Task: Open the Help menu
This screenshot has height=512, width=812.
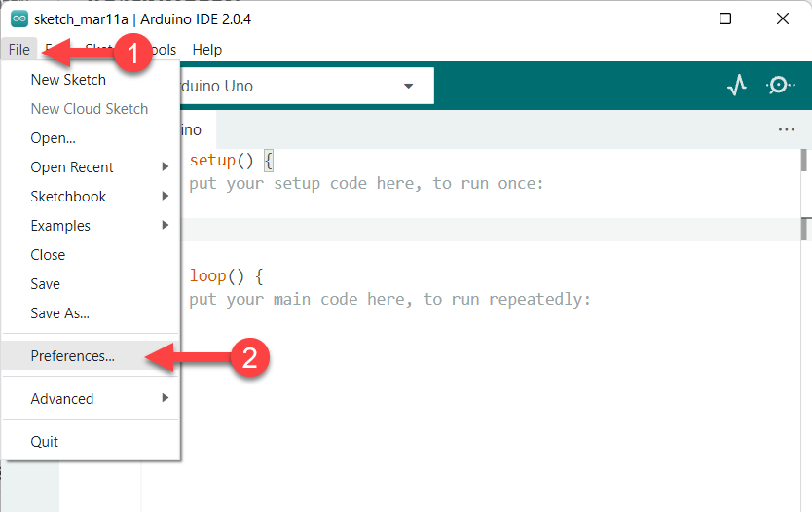Action: 206,50
